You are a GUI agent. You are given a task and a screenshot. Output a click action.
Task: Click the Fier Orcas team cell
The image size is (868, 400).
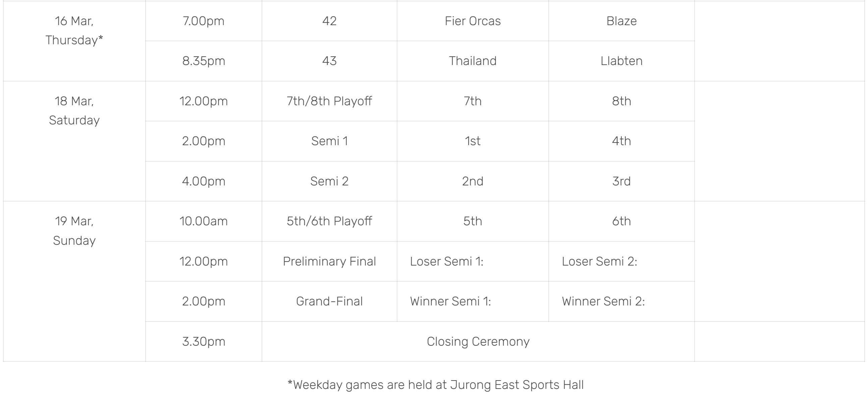[x=473, y=21]
